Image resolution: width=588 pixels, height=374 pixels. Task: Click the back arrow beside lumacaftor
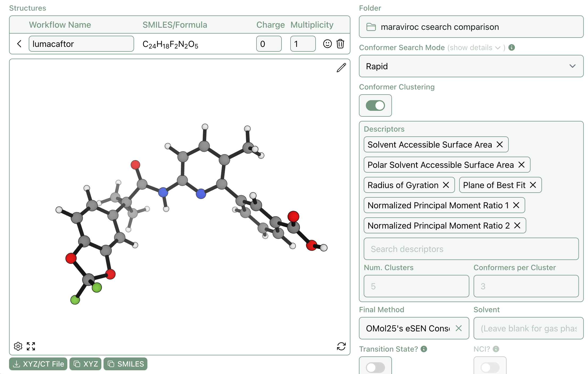(19, 44)
